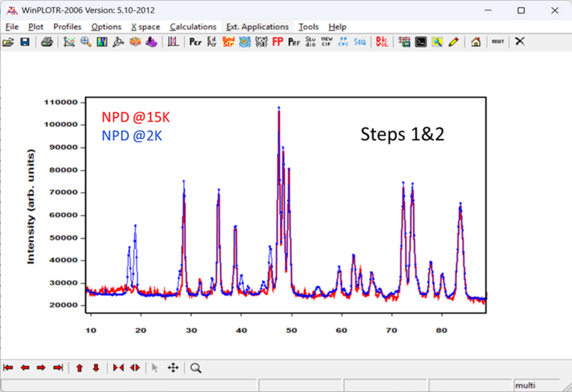572x392 pixels.
Task: Launch the DicVol indexing tool icon
Action: (382, 42)
